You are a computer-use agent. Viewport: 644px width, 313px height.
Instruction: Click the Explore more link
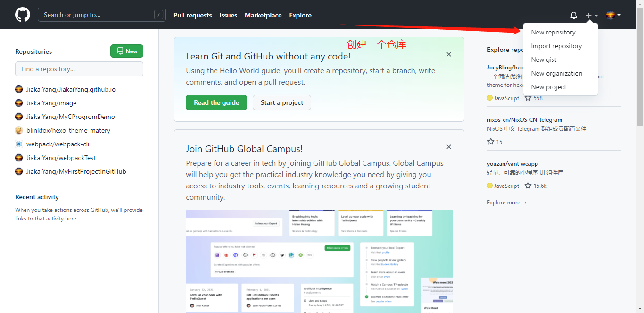507,203
